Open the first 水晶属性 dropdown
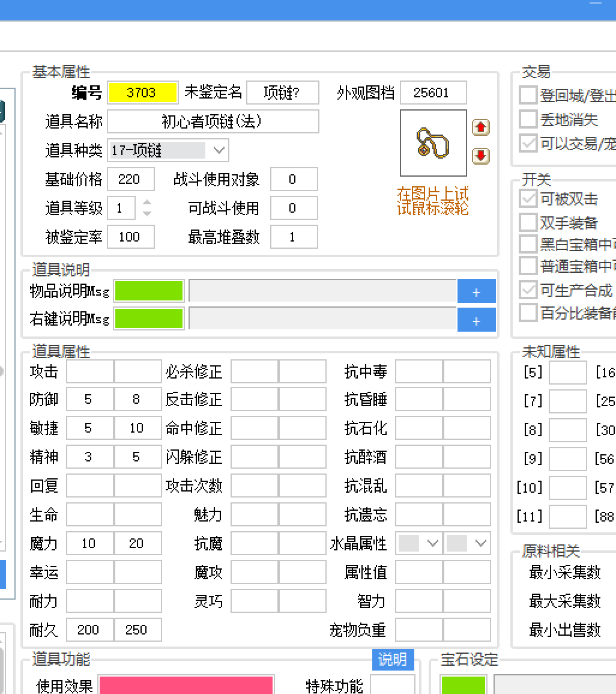This screenshot has height=694, width=616. coord(419,543)
